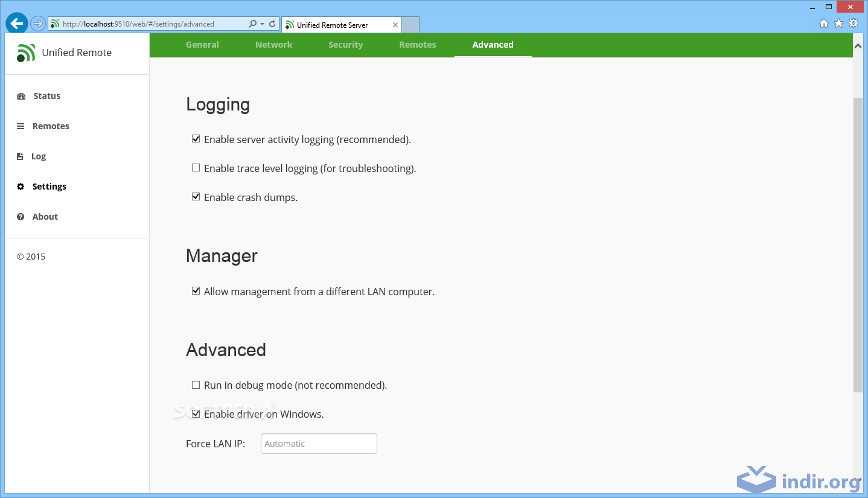Disable server activity logging checkbox
This screenshot has height=498, width=868.
[196, 139]
